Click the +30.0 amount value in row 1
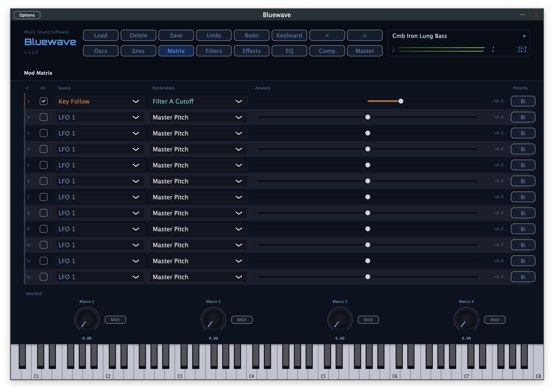Screen dimensions: 554x392 point(497,101)
